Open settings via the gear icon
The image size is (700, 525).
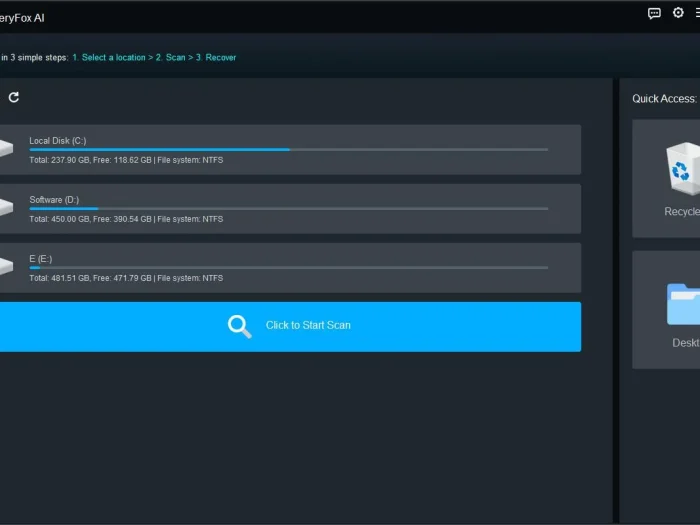click(x=678, y=13)
